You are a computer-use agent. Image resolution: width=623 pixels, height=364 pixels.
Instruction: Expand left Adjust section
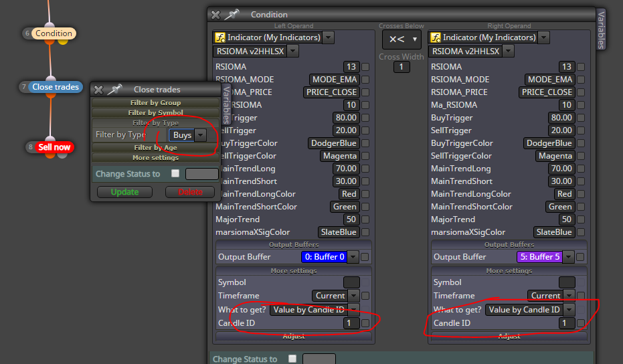tap(294, 336)
